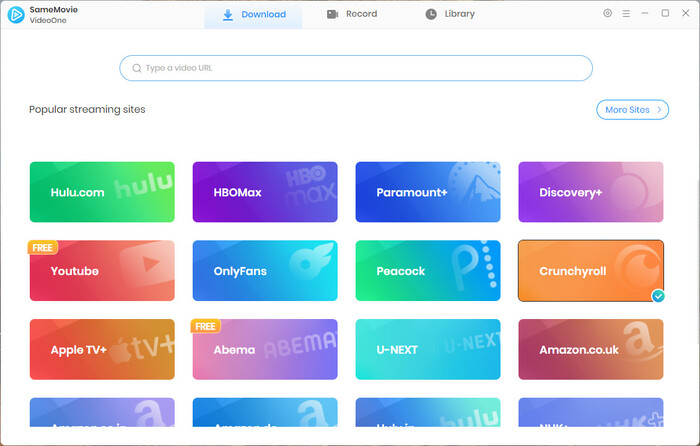Pick the Crunchyroll site card

591,271
